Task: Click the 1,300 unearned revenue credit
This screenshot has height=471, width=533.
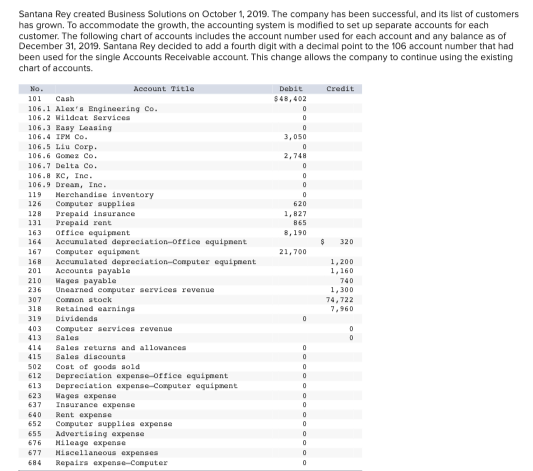Action: tap(342, 290)
